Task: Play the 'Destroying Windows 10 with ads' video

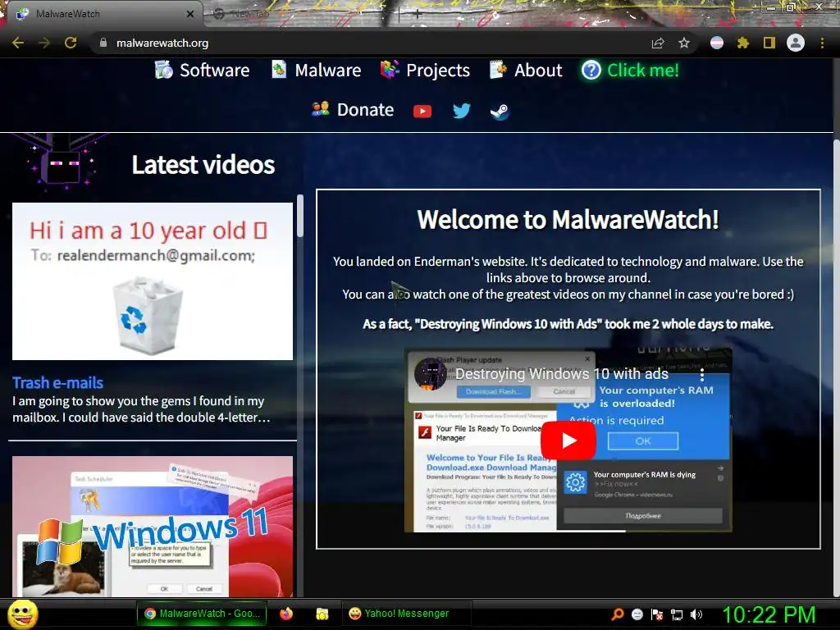Action: coord(568,441)
